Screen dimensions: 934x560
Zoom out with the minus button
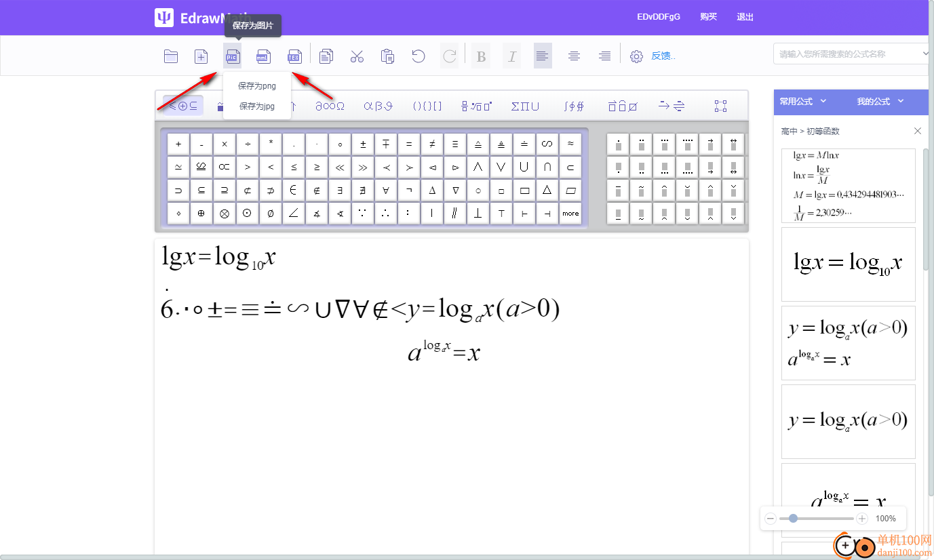771,519
